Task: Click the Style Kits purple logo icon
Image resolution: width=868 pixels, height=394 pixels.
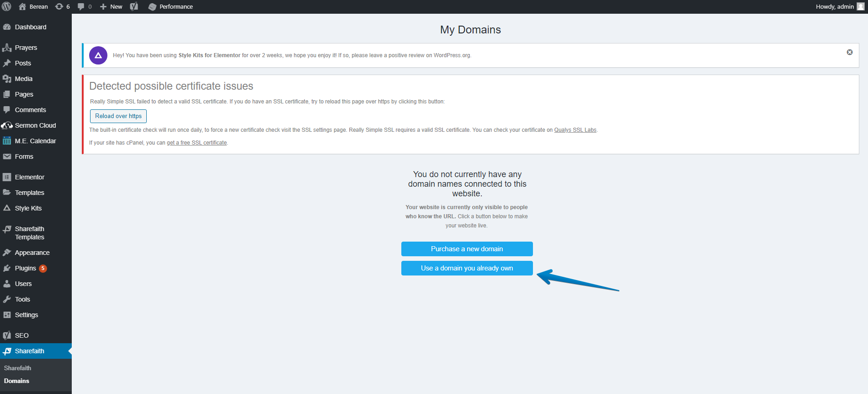Action: coord(98,55)
